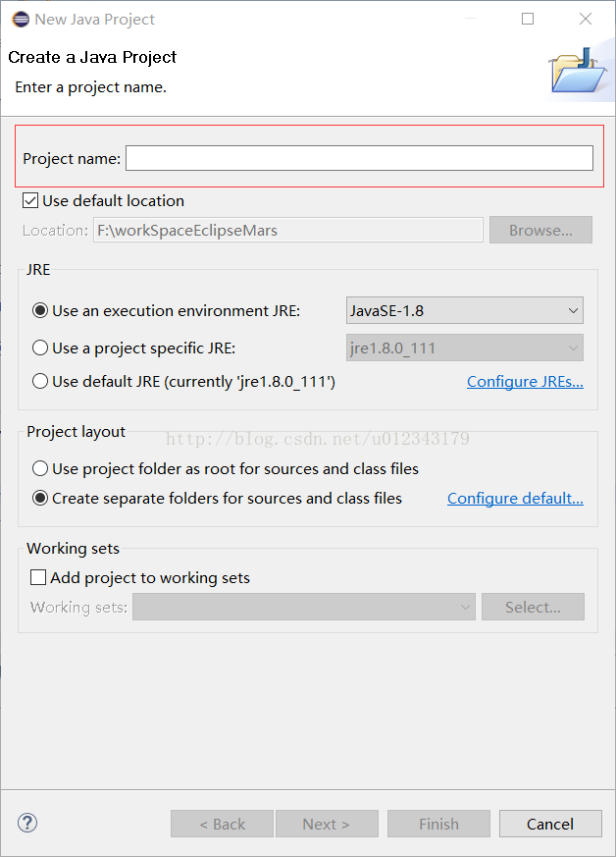Click the Java project folder wizard icon
Screen dimensions: 616x857
(x=577, y=70)
